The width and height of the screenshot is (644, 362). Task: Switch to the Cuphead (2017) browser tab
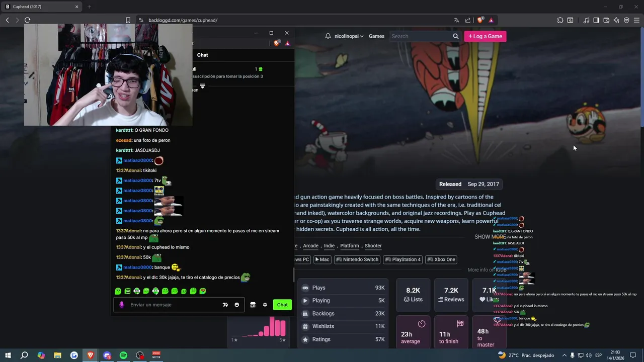click(42, 7)
